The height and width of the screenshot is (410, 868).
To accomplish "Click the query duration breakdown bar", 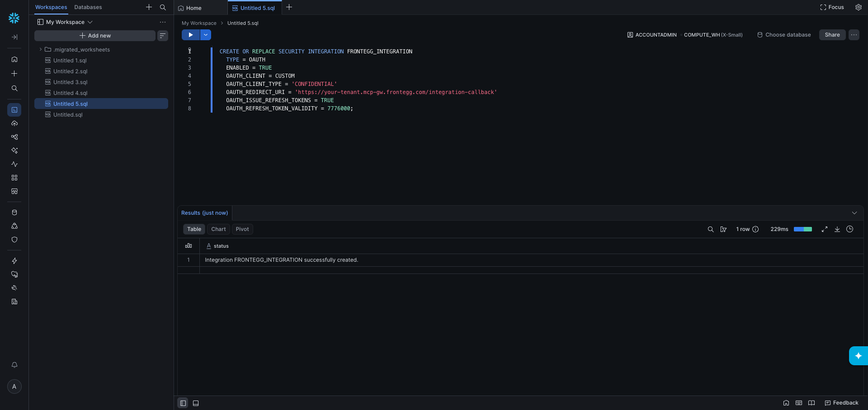I will [803, 229].
